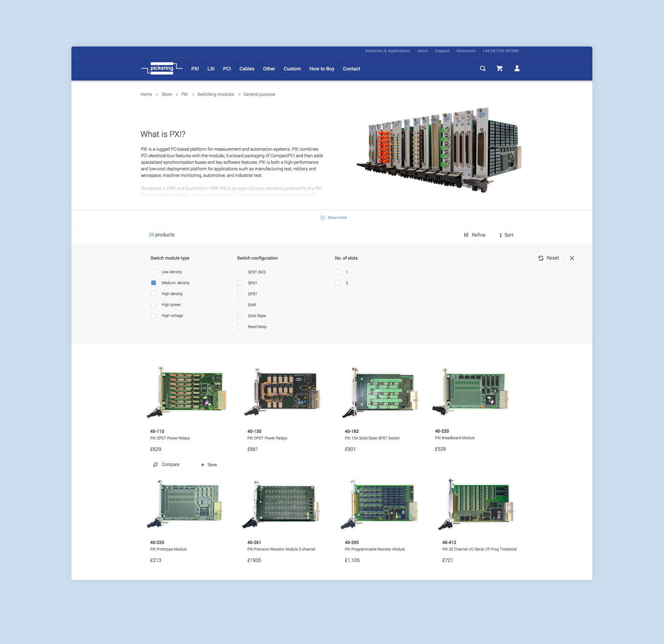Check the EMR configuration
Viewport: 664px width, 644px height.
click(240, 305)
